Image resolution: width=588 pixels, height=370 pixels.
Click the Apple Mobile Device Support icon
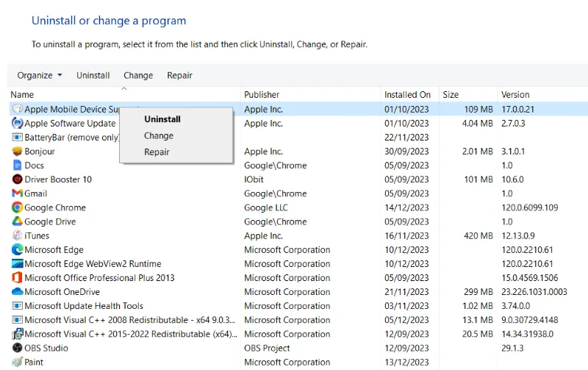(17, 109)
